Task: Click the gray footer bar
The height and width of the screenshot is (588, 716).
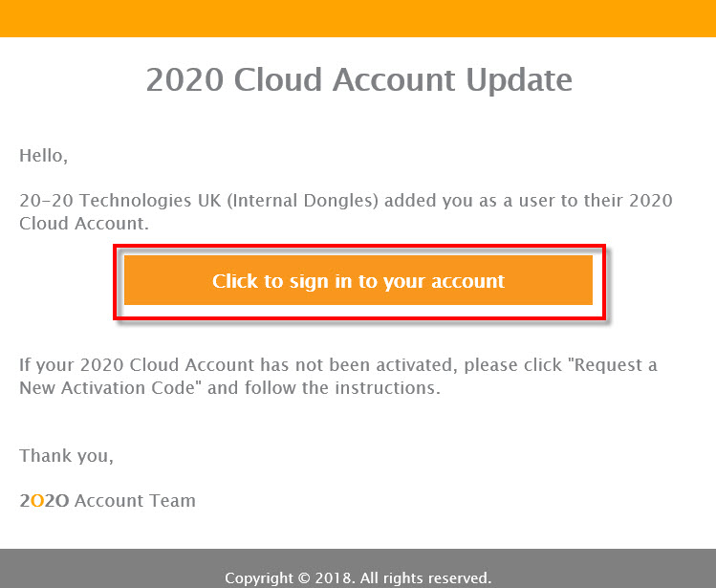Action: [x=358, y=568]
